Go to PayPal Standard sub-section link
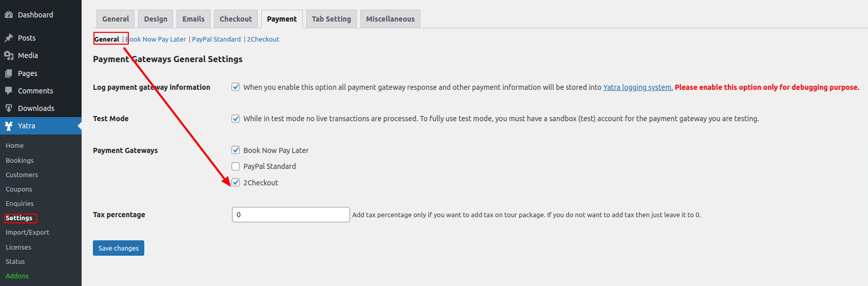 216,39
